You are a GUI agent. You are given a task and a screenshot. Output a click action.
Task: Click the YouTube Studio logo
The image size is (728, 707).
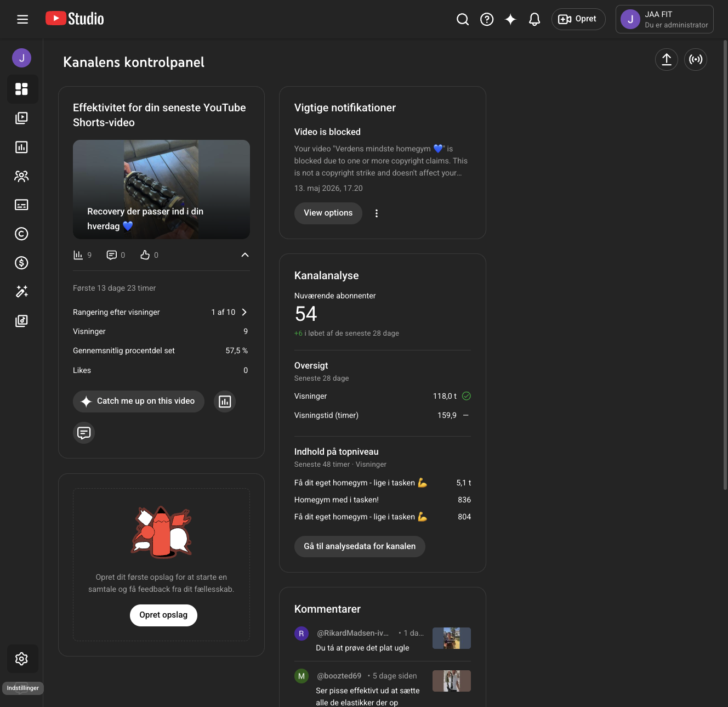coord(75,19)
